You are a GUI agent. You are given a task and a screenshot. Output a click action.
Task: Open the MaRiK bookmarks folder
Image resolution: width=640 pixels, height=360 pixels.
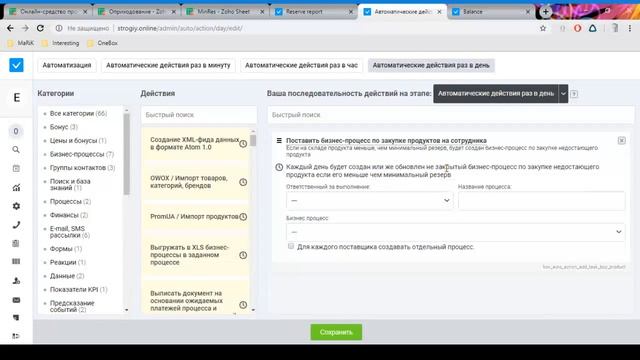click(21, 43)
